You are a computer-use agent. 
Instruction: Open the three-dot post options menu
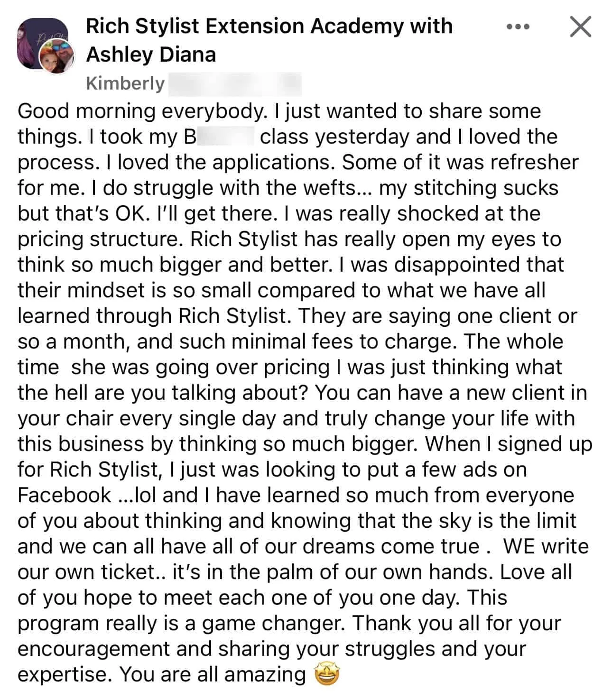pyautogui.click(x=518, y=27)
